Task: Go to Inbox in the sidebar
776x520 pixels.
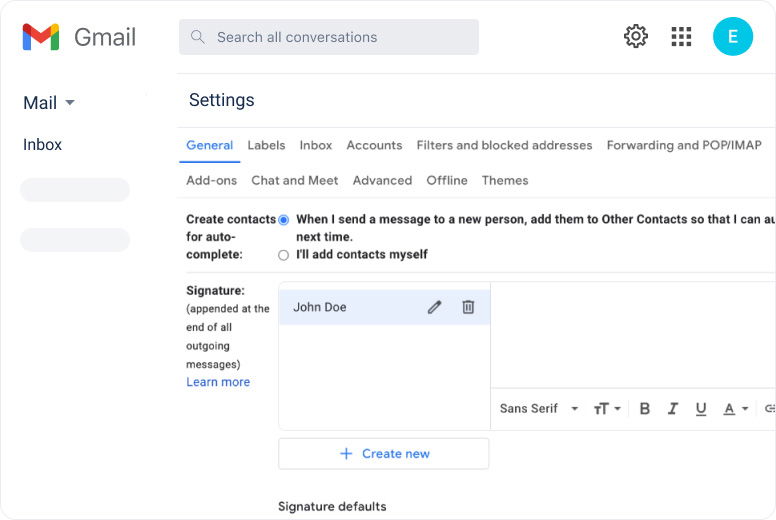Action: tap(43, 145)
